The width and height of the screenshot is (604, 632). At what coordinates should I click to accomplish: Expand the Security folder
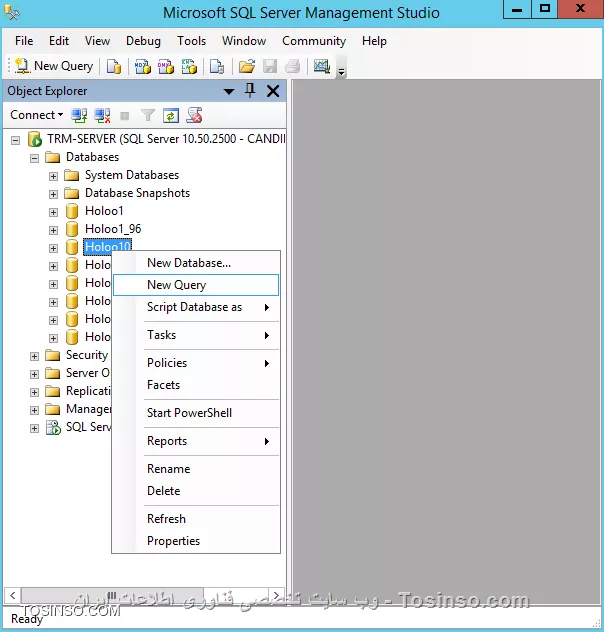(x=35, y=356)
